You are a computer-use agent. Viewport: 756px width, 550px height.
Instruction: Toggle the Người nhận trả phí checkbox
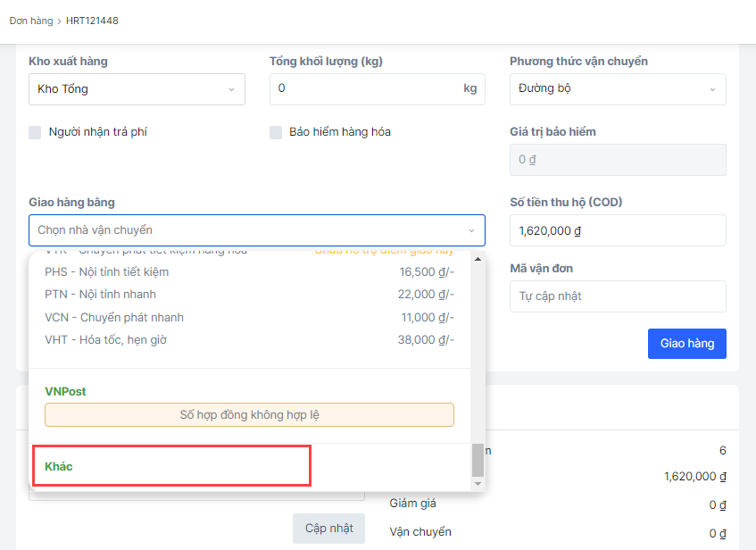(x=36, y=132)
